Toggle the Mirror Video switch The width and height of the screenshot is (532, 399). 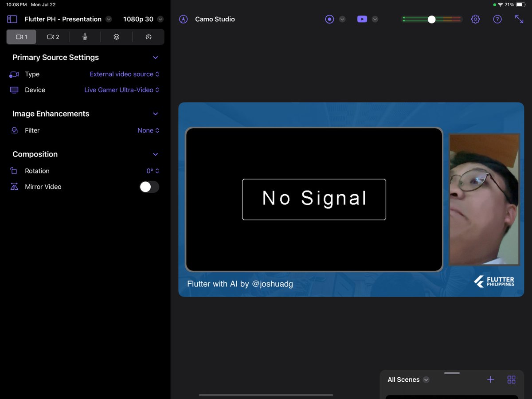point(149,187)
